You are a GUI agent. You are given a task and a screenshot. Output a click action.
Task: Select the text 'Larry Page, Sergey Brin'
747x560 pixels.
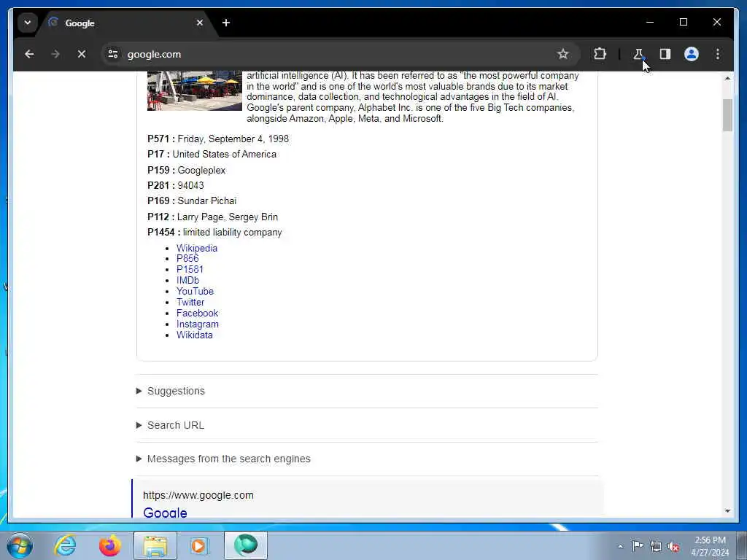228,217
